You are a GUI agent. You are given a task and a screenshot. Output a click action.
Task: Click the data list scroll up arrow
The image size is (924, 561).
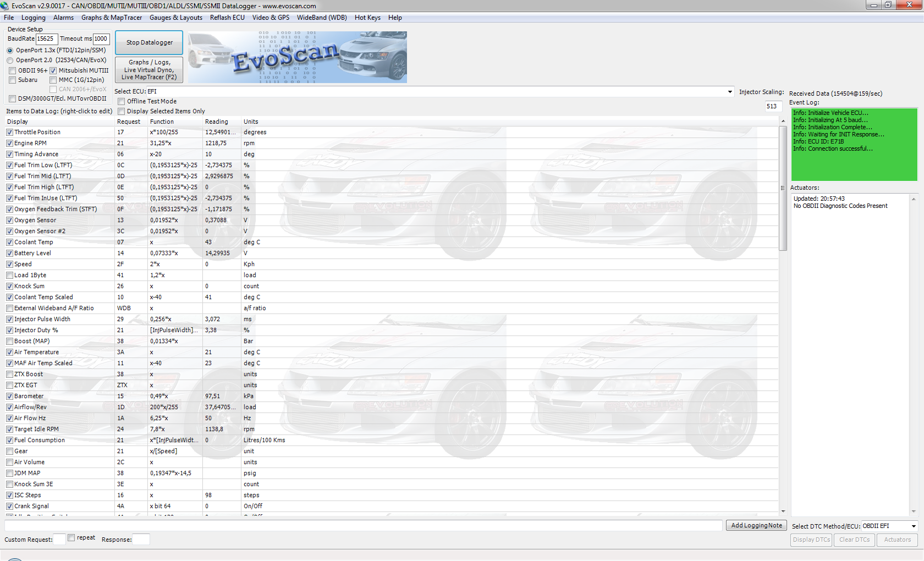tap(783, 121)
